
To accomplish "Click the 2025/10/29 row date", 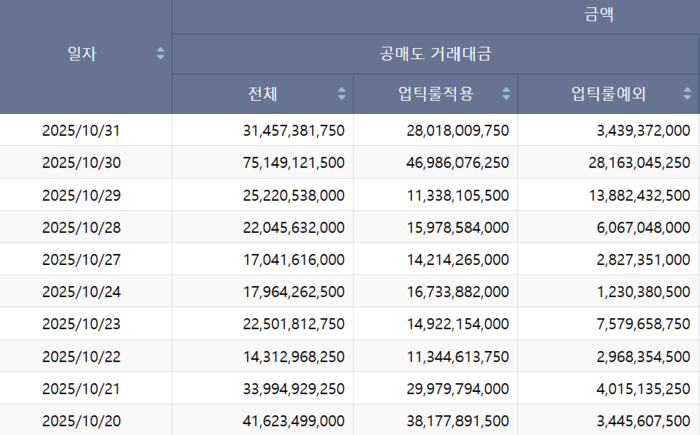I will click(x=81, y=194).
